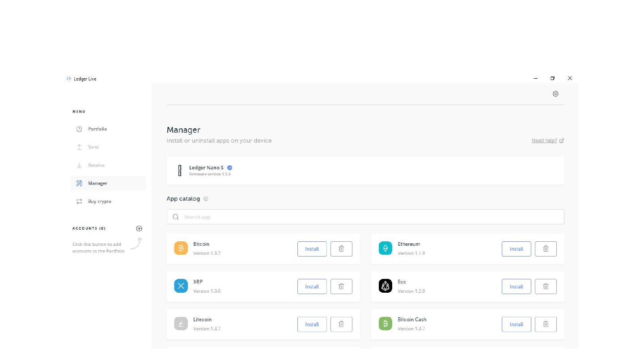Uninstall Bitcoin with trash icon

(341, 249)
